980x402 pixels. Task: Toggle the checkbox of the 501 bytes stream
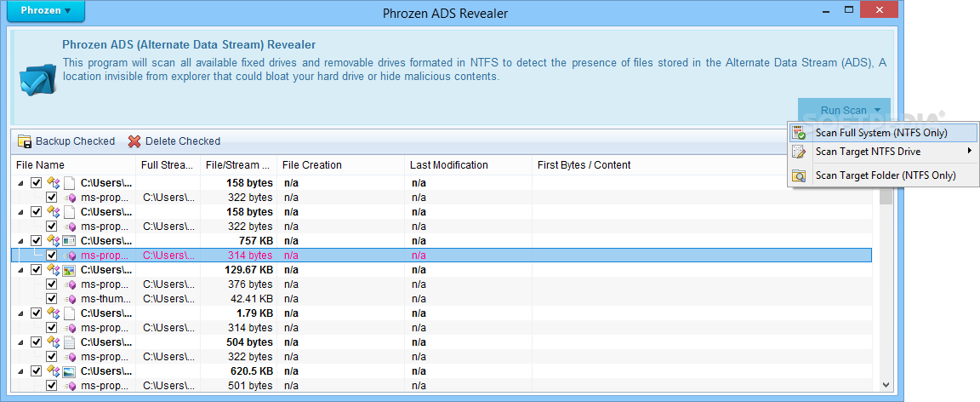coord(52,386)
